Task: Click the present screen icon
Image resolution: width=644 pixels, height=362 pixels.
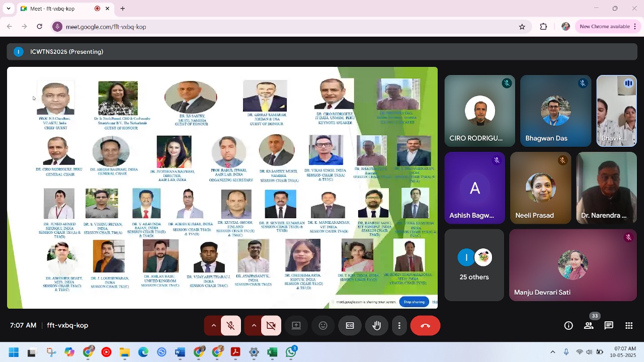Action: (296, 326)
